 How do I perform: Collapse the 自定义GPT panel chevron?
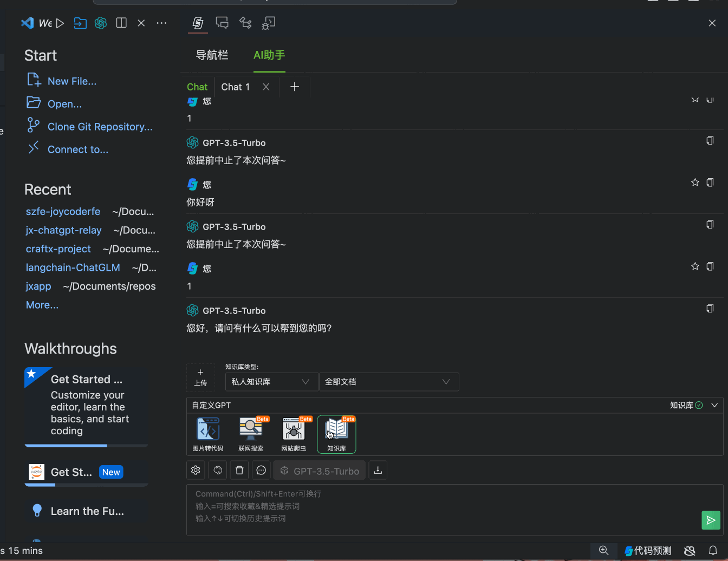point(714,405)
